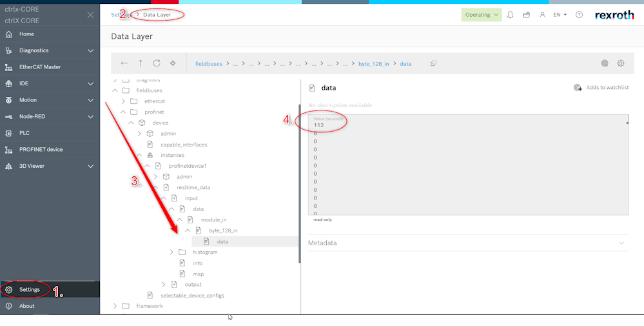This screenshot has width=644, height=326.
Task: Open the folder icon in the top bar
Action: point(526,15)
